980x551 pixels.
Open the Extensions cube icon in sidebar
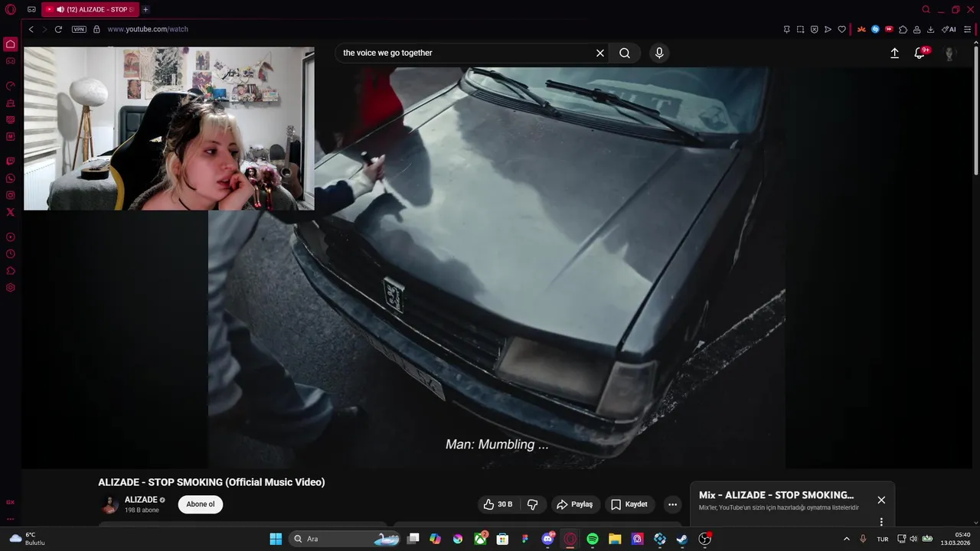(x=11, y=271)
